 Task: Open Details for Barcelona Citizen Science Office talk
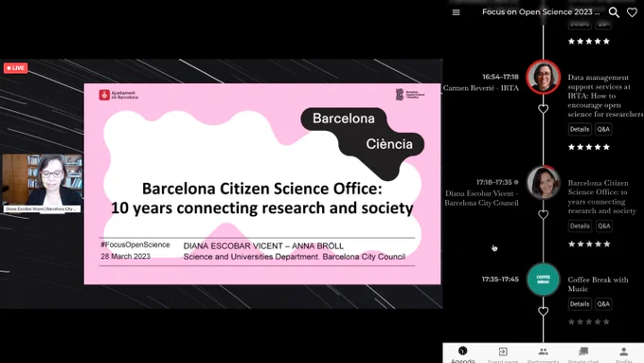[x=580, y=227]
